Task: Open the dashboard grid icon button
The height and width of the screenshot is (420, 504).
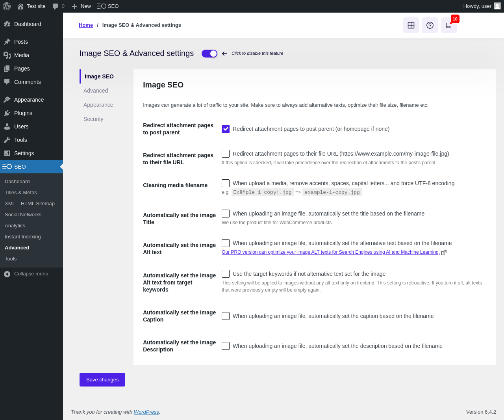Action: coord(411,25)
